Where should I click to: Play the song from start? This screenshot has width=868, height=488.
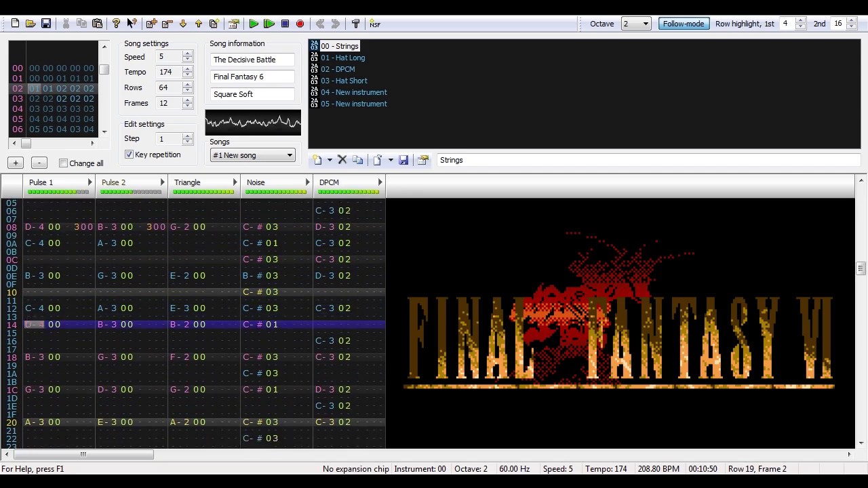pyautogui.click(x=254, y=24)
